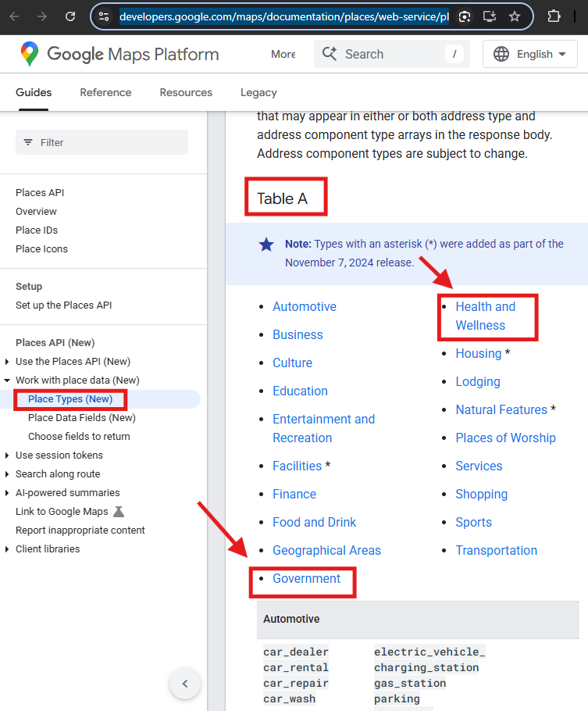This screenshot has width=588, height=711.
Task: Switch to the Resources tab
Action: [186, 92]
